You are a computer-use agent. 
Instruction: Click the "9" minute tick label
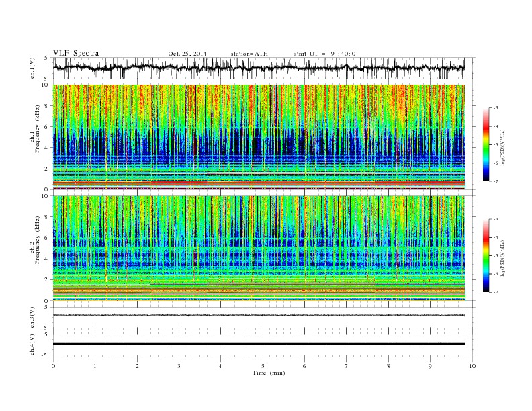[x=430, y=366]
